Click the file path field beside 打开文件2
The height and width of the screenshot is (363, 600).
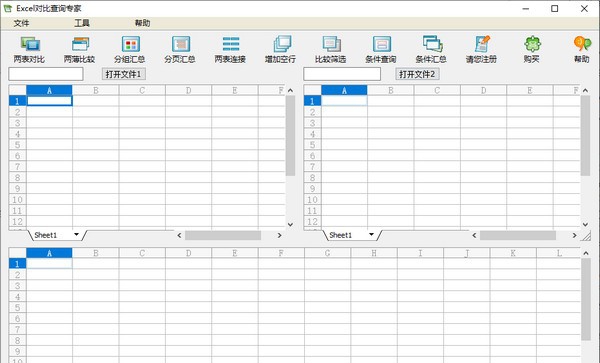[x=342, y=74]
